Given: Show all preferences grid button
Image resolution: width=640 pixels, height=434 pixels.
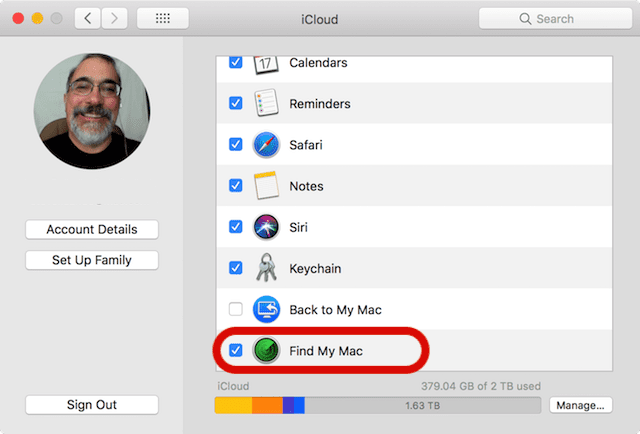Looking at the screenshot, I should coord(161,19).
